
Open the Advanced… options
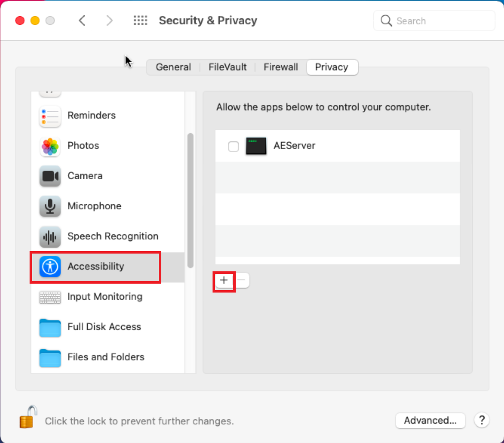tap(430, 420)
